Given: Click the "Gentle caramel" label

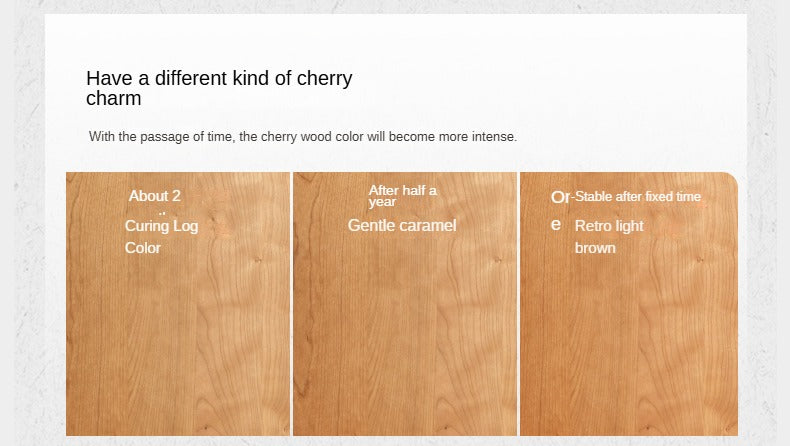Looking at the screenshot, I should click(402, 226).
